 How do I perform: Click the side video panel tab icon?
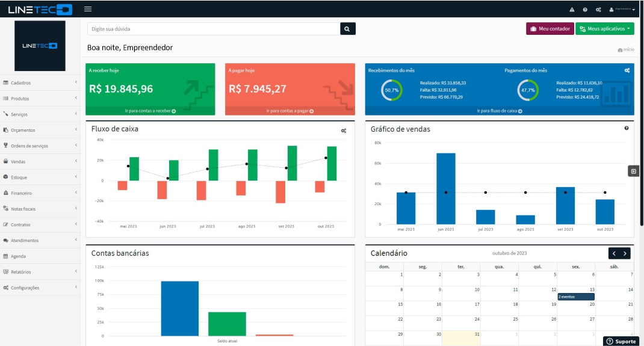633,171
